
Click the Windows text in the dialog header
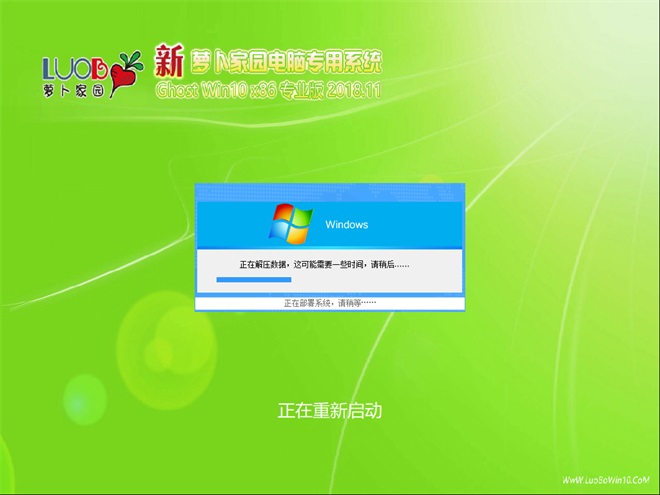click(346, 225)
